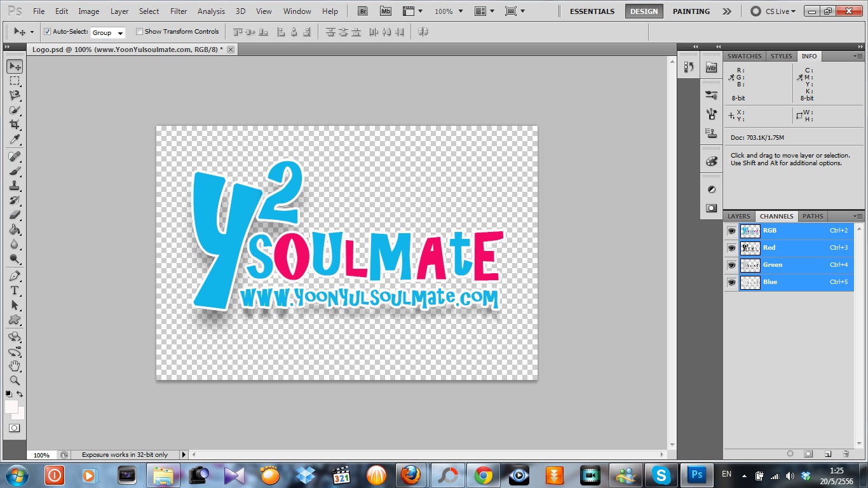
Task: Select the Hand tool
Action: [15, 366]
